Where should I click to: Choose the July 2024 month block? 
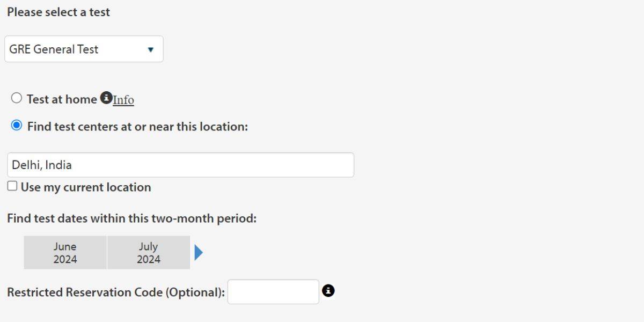click(149, 253)
